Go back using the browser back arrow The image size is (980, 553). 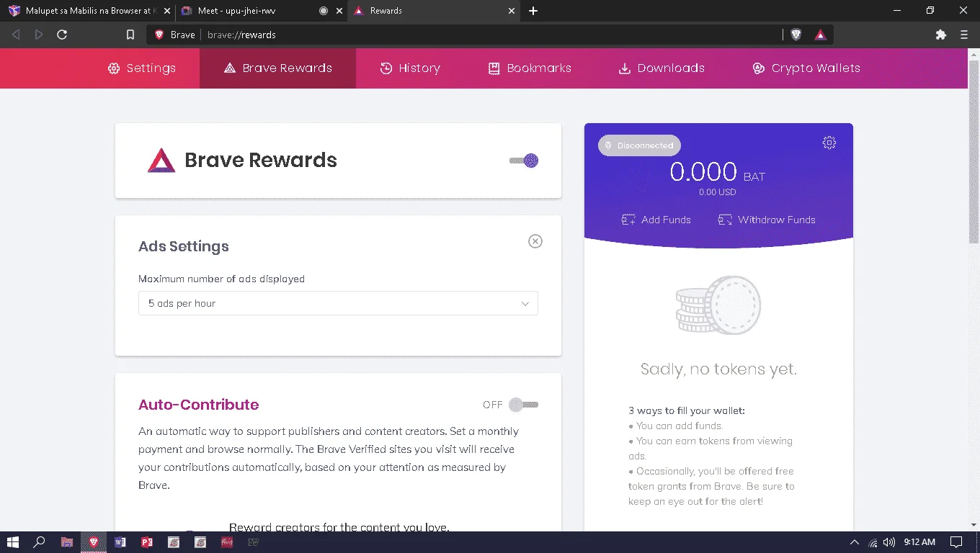pyautogui.click(x=16, y=35)
